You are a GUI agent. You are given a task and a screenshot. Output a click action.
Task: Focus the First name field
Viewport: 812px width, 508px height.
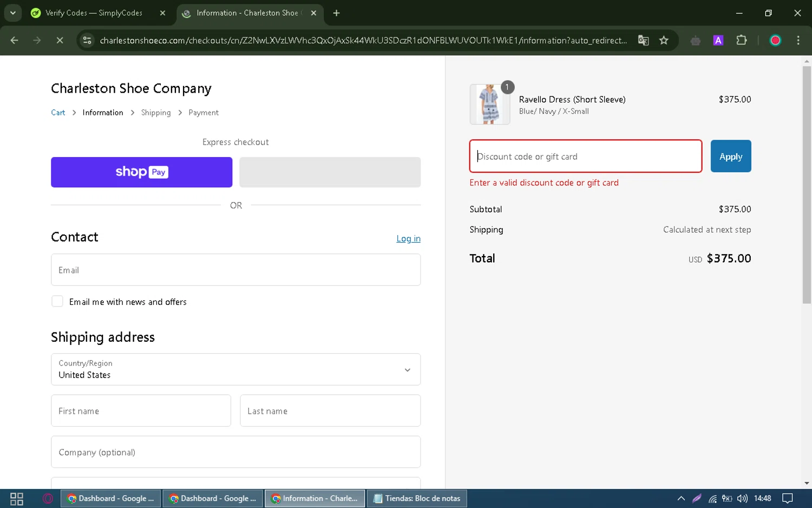141,411
